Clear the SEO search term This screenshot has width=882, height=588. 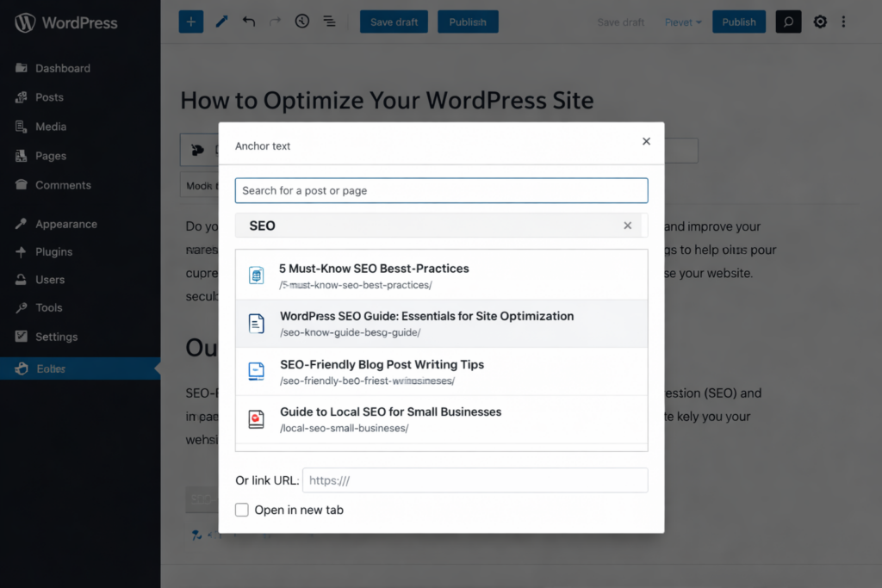[x=628, y=226]
